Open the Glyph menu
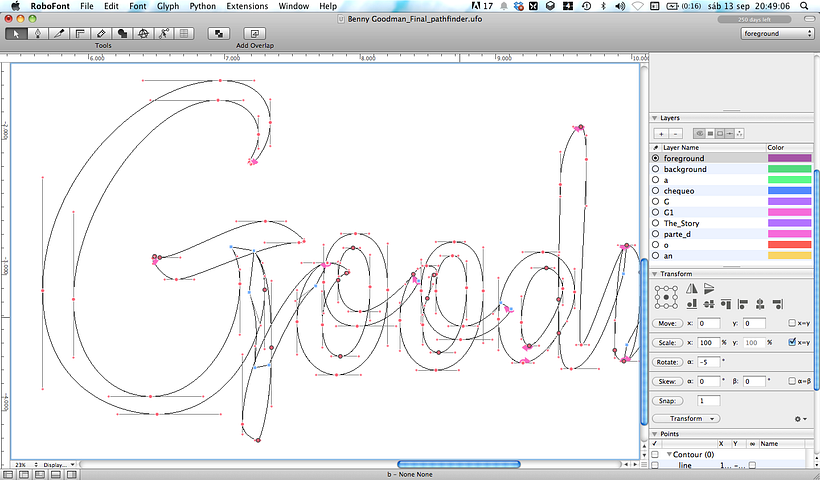 click(167, 6)
